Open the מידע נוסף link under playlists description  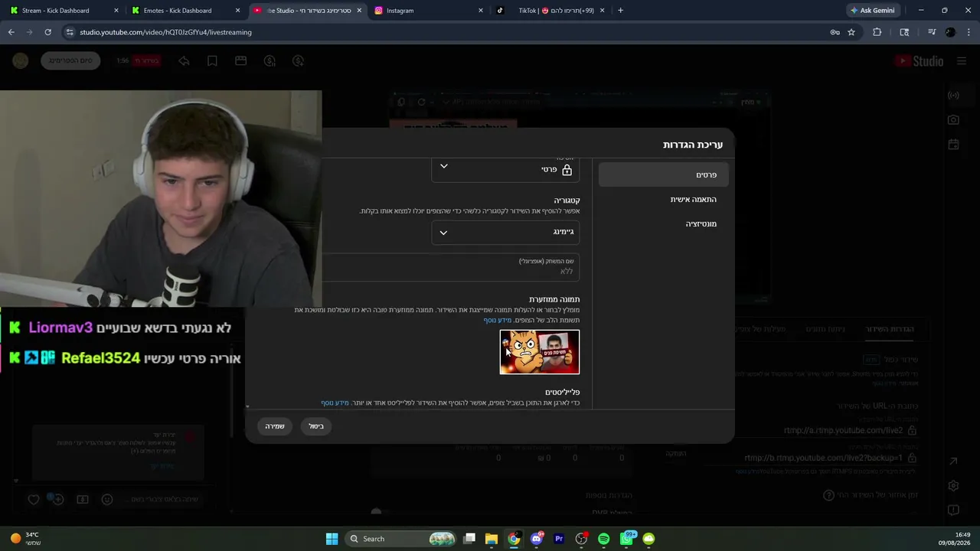coord(335,403)
